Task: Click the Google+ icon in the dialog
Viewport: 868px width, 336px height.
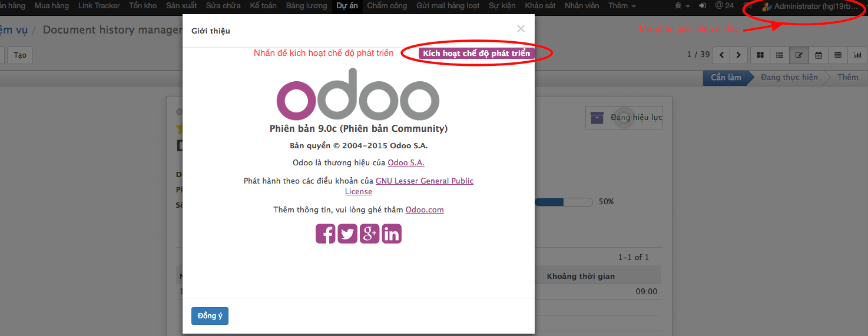Action: tap(369, 234)
